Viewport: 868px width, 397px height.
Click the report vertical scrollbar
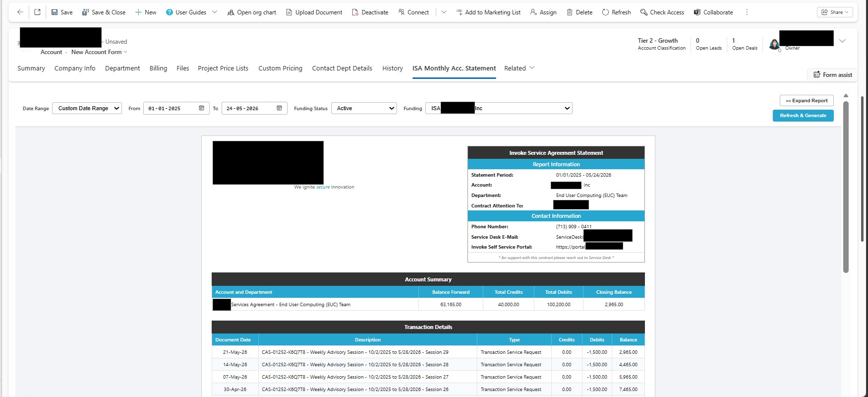[x=846, y=187]
